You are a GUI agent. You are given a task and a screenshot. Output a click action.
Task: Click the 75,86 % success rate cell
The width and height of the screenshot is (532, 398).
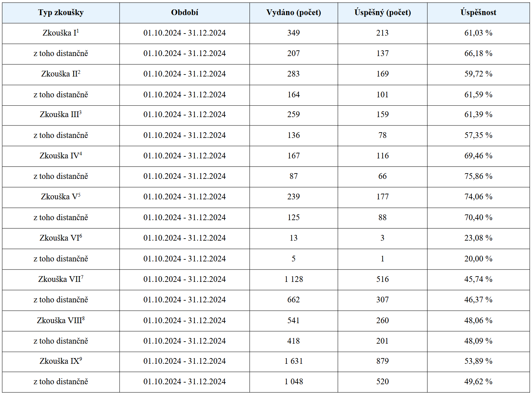tap(478, 177)
